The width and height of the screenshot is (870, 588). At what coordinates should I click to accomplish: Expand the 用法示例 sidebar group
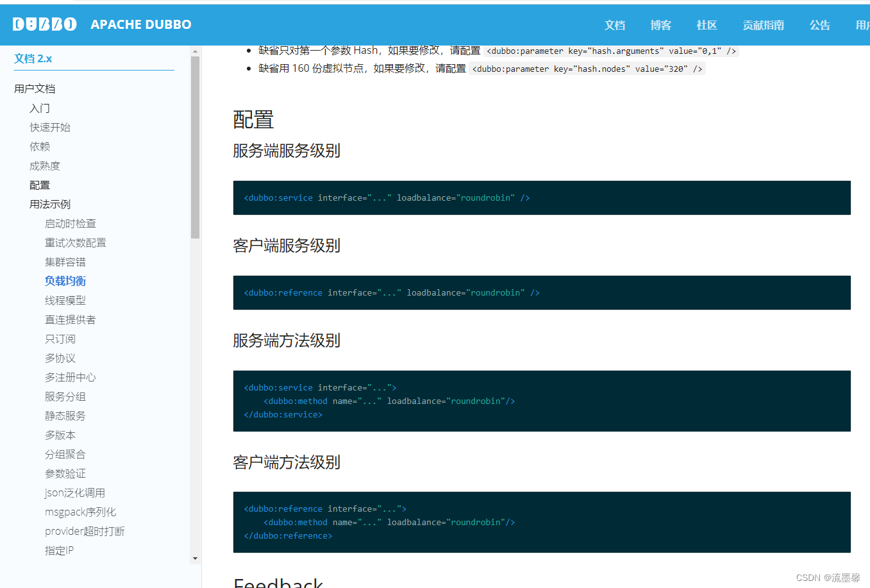click(50, 204)
